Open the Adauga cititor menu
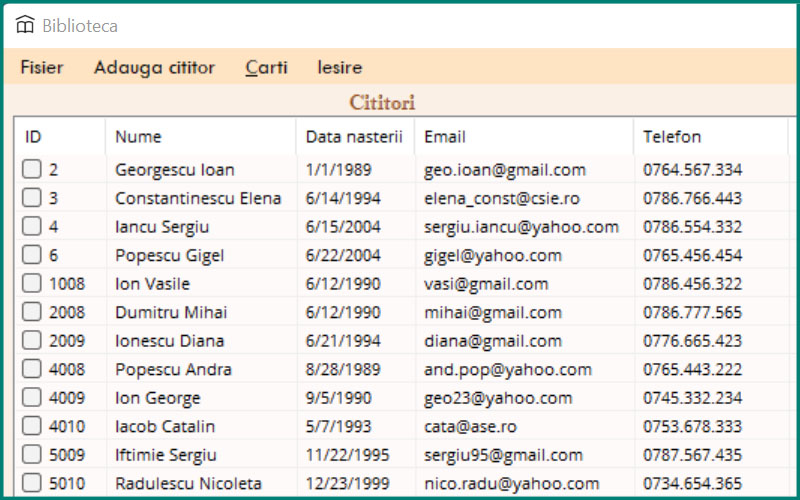Image resolution: width=800 pixels, height=500 pixels. click(154, 68)
